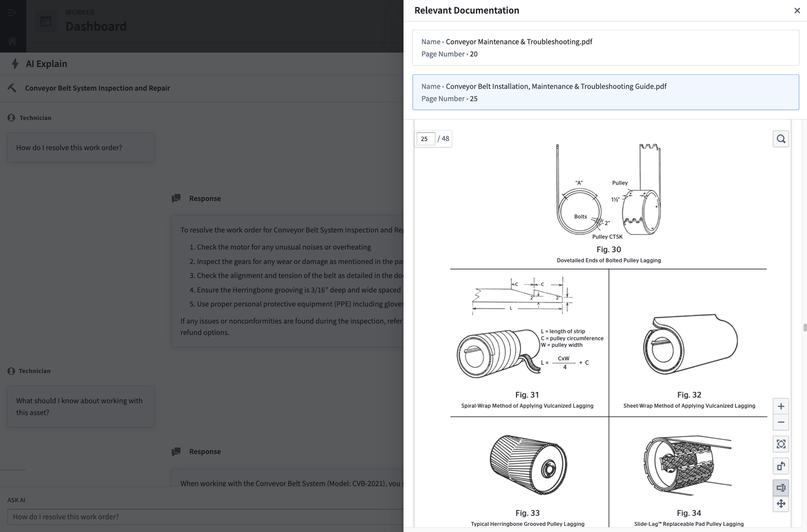Open PDF search with the magnifier icon
This screenshot has height=532, width=807.
pos(781,139)
